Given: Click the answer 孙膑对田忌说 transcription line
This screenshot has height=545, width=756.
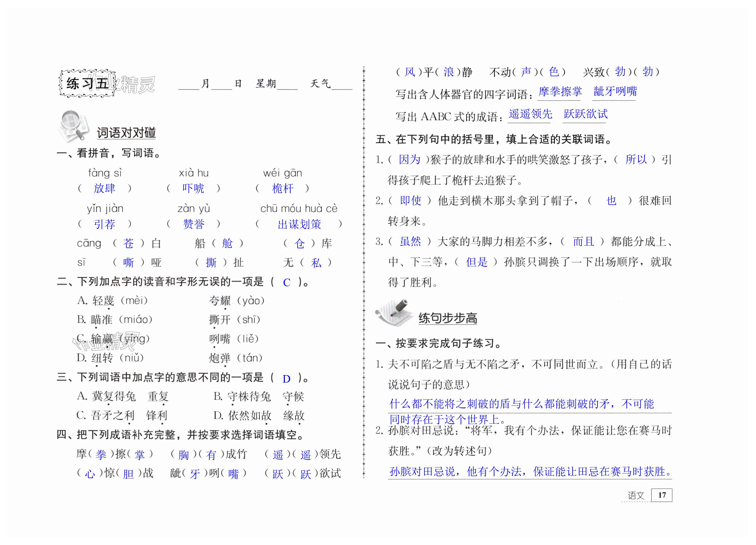Looking at the screenshot, I should pyautogui.click(x=530, y=471).
